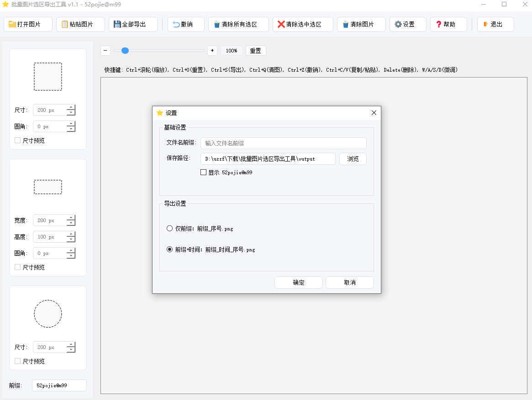Decrease the rectangle 高度 spinner value
This screenshot has width=532, height=400.
(71, 239)
